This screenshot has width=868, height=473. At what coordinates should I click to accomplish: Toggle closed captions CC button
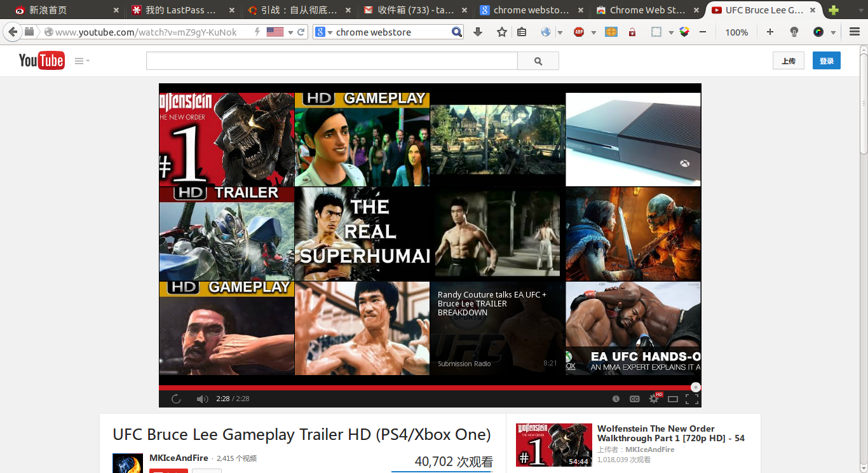click(x=634, y=399)
